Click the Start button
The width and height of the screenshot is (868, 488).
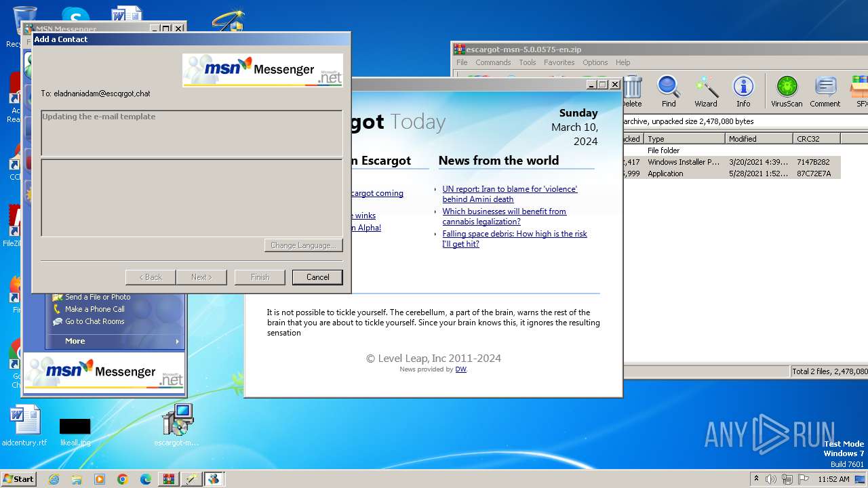(x=18, y=479)
